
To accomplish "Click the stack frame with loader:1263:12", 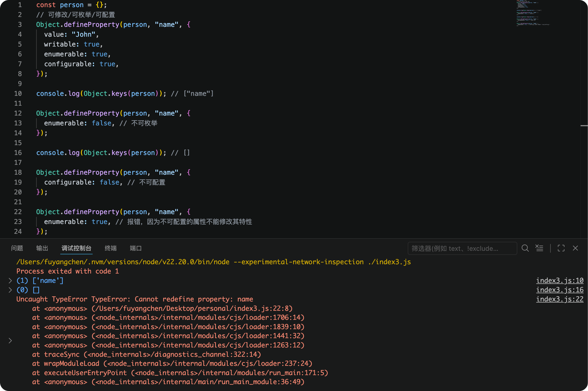I will coord(168,345).
